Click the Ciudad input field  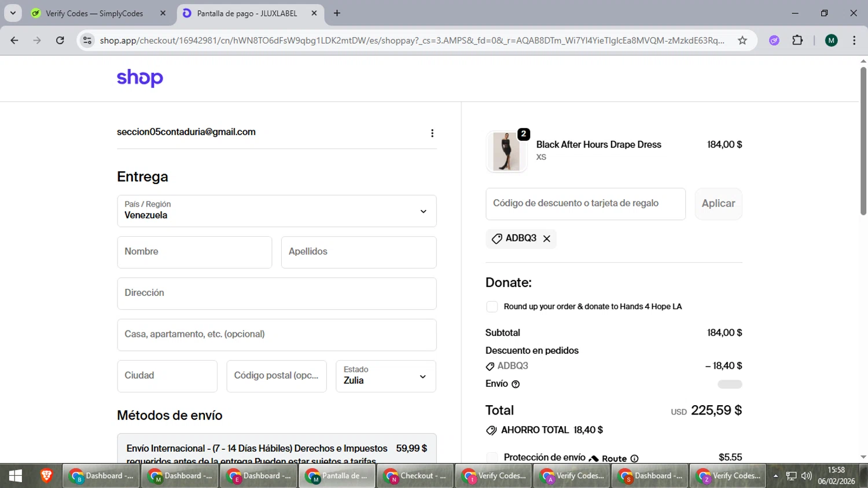coord(167,376)
